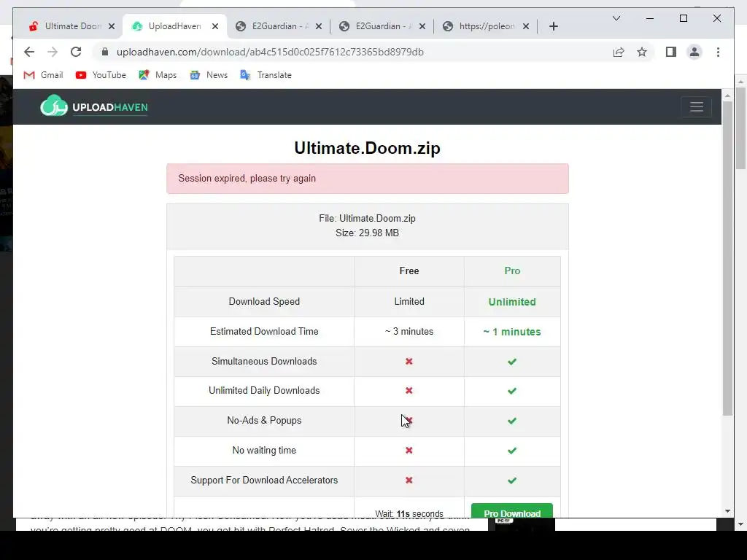Screen dimensions: 747x560
Task: Click the 'Size: 29.98 MB' text
Action: (368, 233)
